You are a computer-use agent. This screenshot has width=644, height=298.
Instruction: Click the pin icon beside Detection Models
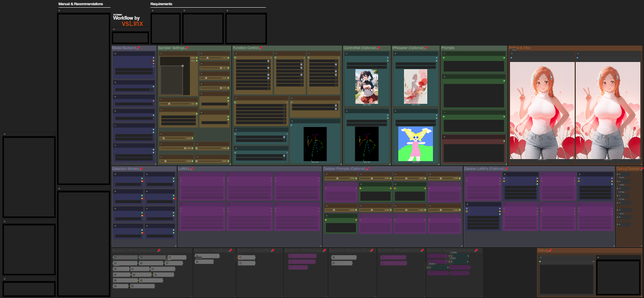tap(141, 169)
